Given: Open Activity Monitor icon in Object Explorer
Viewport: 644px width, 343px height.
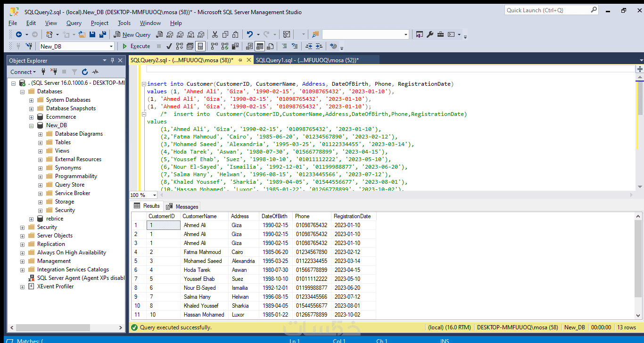Looking at the screenshot, I should pos(95,72).
